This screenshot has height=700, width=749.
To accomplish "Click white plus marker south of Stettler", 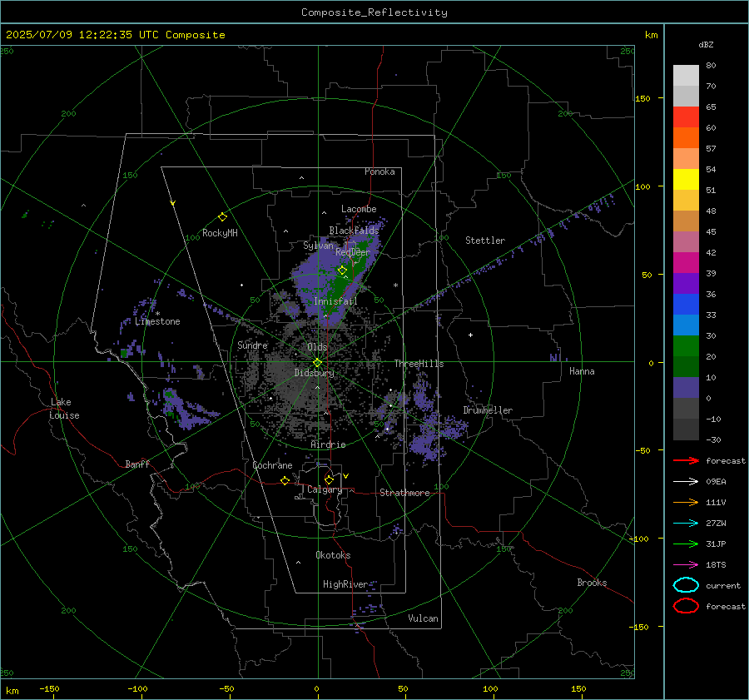I will coord(470,335).
